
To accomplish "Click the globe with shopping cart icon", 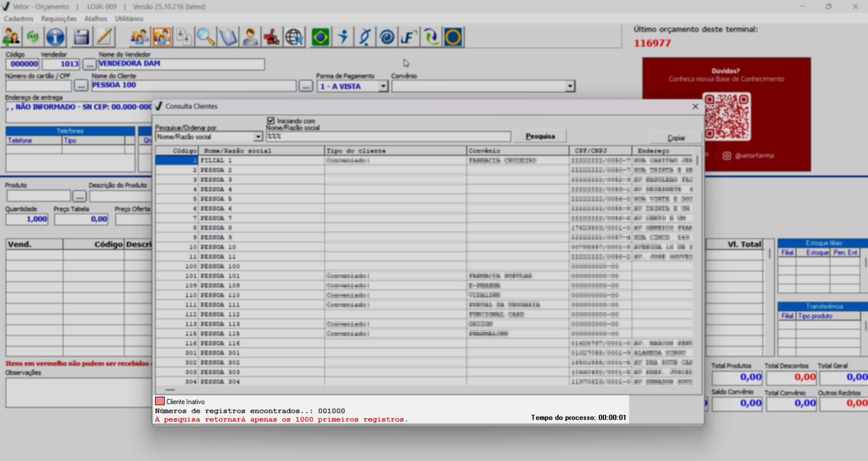I will pyautogui.click(x=294, y=37).
